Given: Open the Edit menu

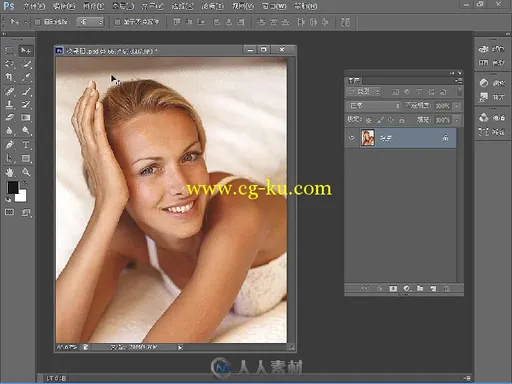Looking at the screenshot, I should click(x=64, y=6).
